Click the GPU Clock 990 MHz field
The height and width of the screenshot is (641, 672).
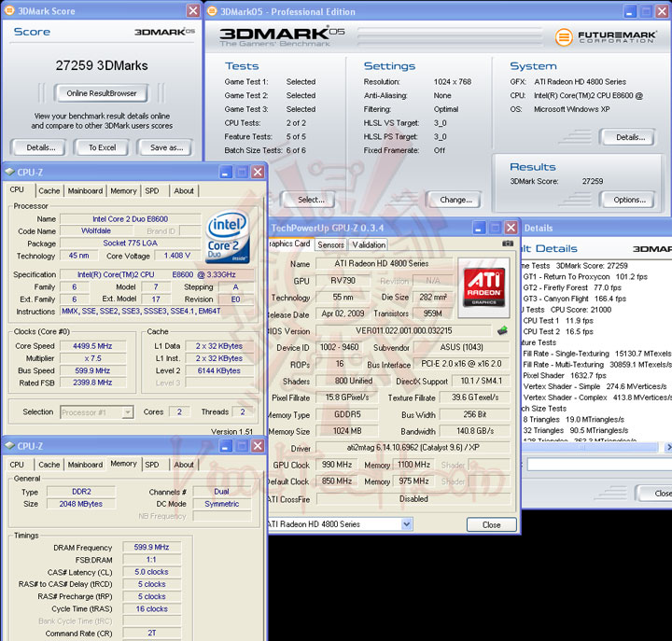(337, 465)
